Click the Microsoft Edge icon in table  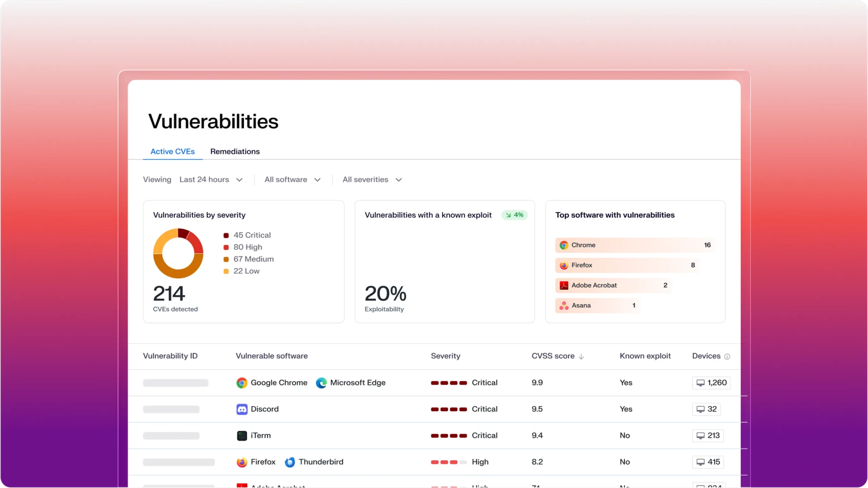[x=321, y=383]
